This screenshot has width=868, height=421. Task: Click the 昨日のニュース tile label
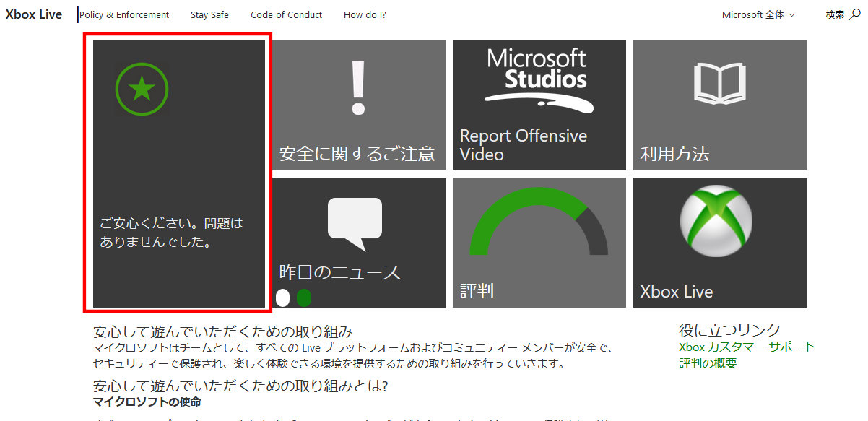click(339, 272)
